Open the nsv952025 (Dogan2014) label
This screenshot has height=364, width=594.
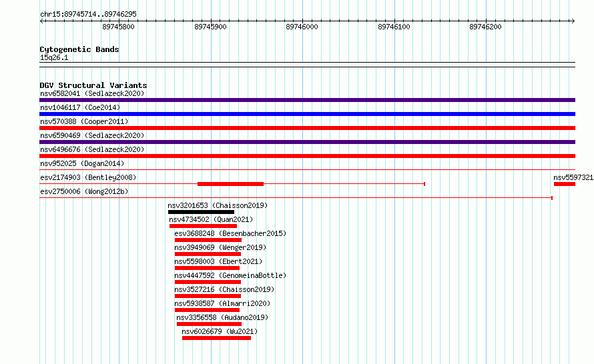pos(82,163)
